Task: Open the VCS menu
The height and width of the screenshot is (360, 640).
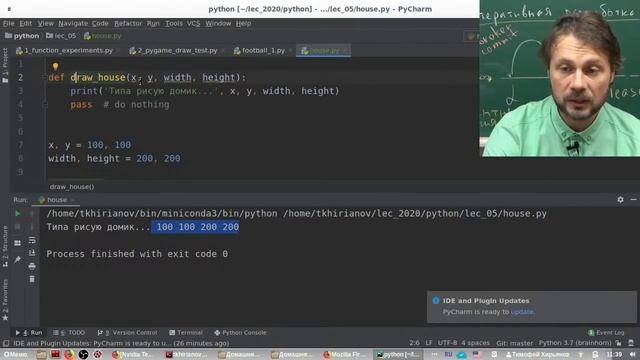Action: pos(193,23)
